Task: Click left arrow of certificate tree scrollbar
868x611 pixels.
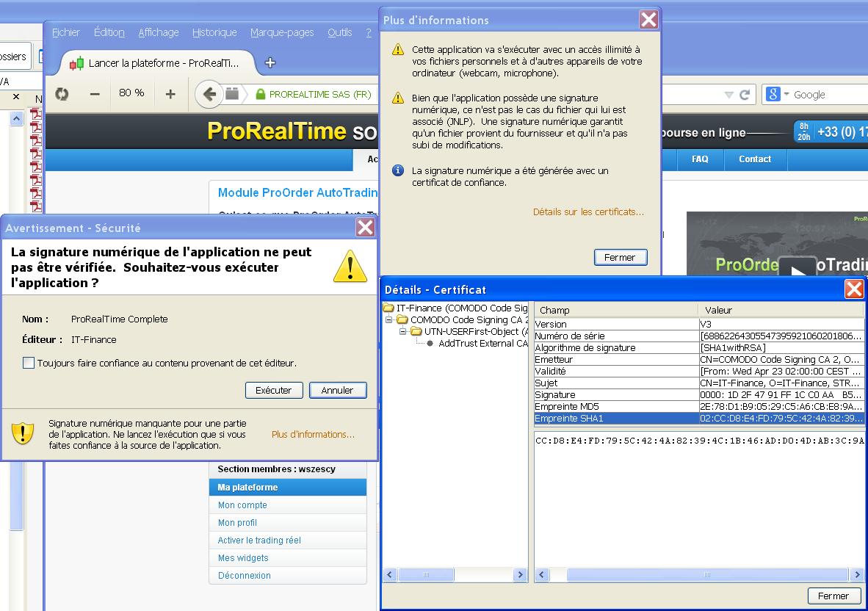Action: point(390,575)
